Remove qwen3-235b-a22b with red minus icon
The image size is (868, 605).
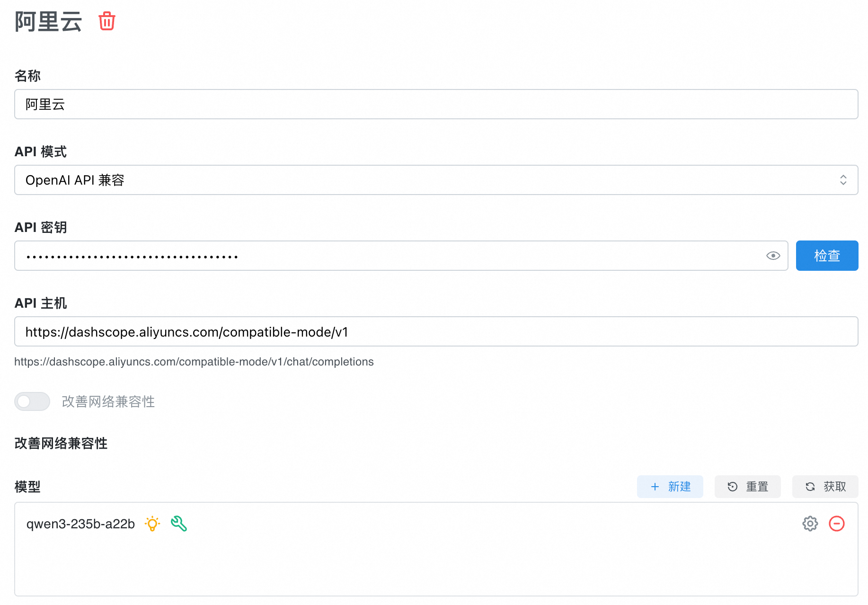(836, 524)
